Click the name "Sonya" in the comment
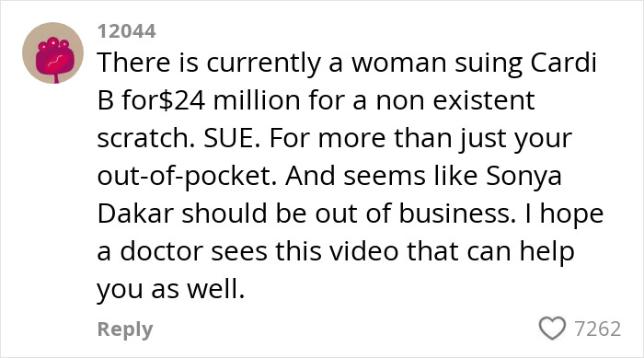Screen dimensions: 644x358 [523, 177]
